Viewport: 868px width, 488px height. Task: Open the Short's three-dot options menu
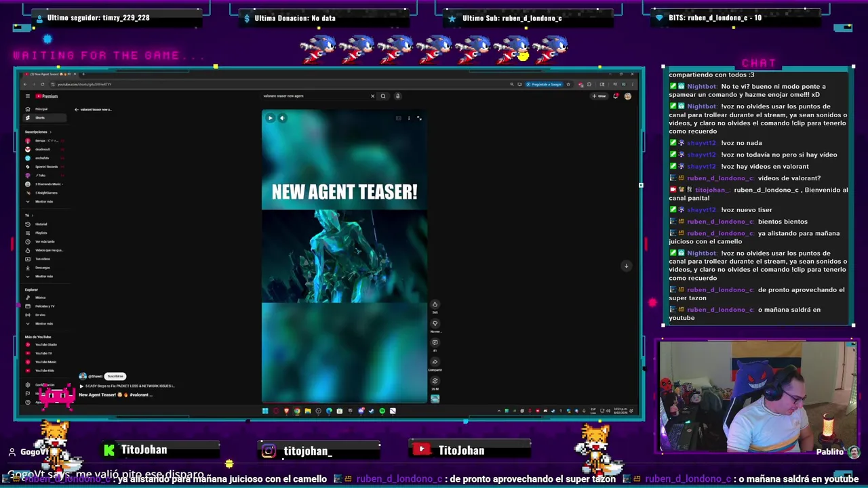click(x=409, y=118)
